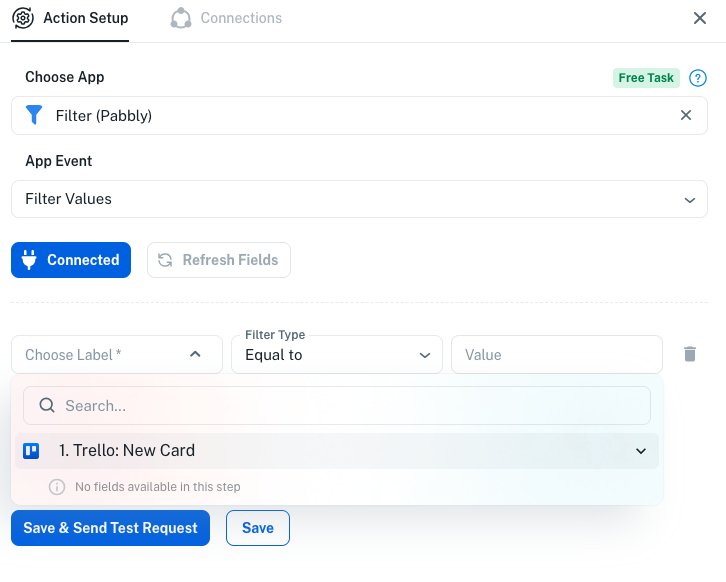
Task: Open the Filter Type Equal to dropdown
Action: coord(336,355)
